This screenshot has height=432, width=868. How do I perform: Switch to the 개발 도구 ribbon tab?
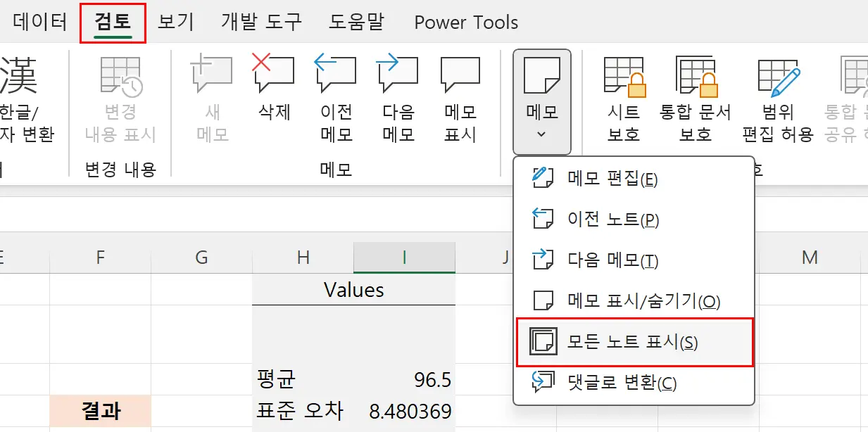coord(261,22)
